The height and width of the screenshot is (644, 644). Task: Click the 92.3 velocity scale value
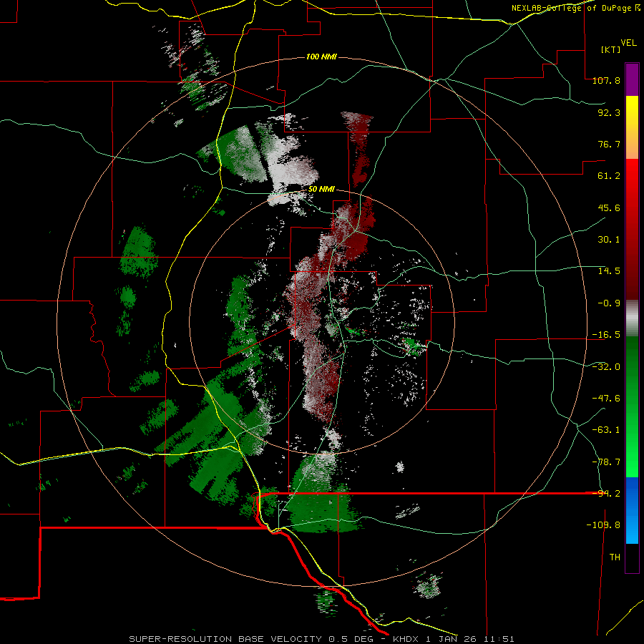609,112
